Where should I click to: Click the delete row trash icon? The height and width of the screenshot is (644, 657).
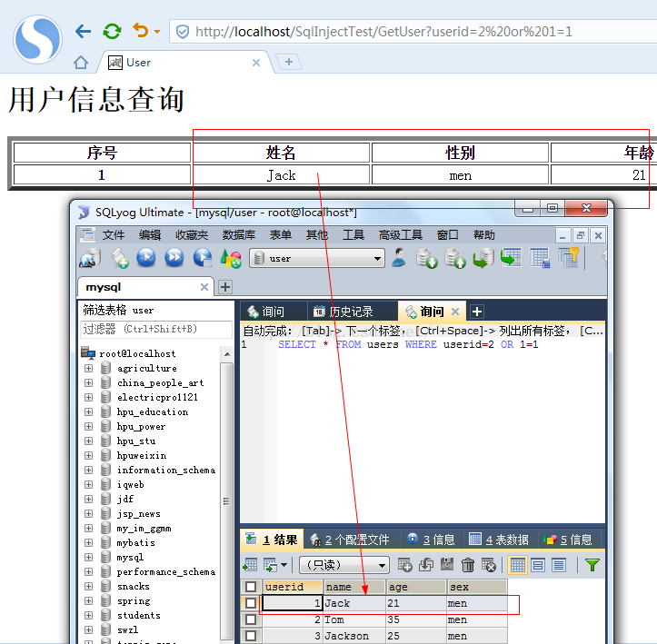468,565
